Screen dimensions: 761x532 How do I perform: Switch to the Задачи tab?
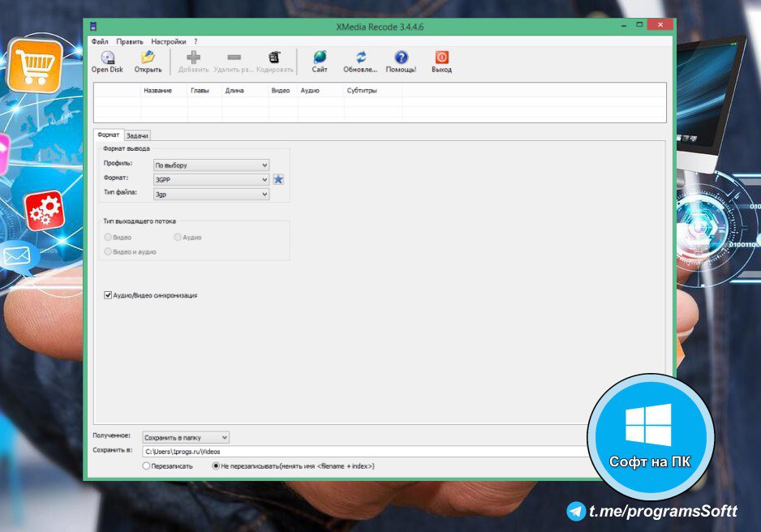137,135
